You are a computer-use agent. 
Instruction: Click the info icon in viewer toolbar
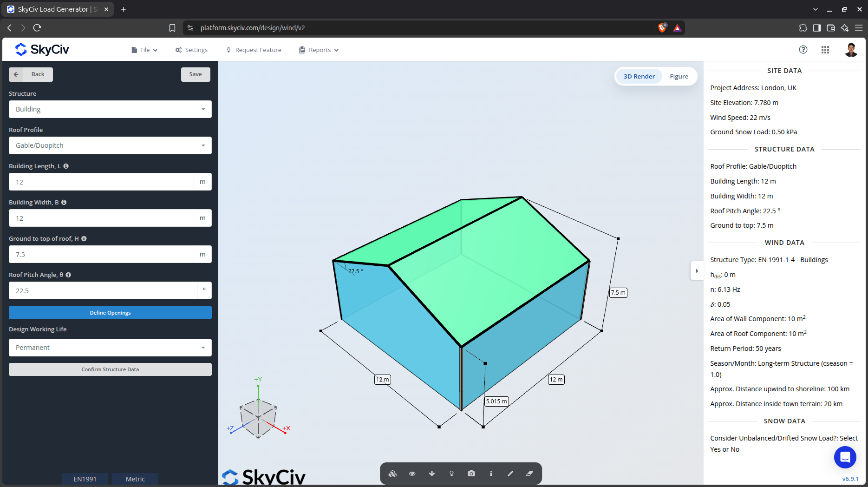click(x=491, y=474)
